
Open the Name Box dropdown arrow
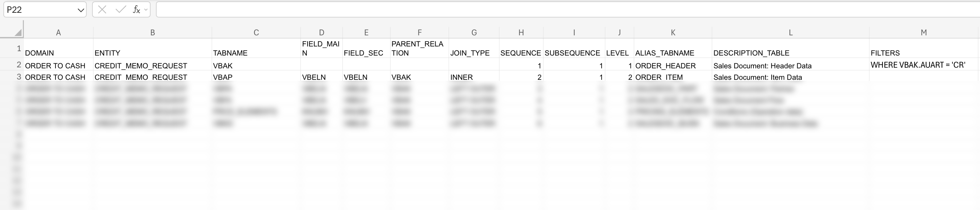[81, 10]
